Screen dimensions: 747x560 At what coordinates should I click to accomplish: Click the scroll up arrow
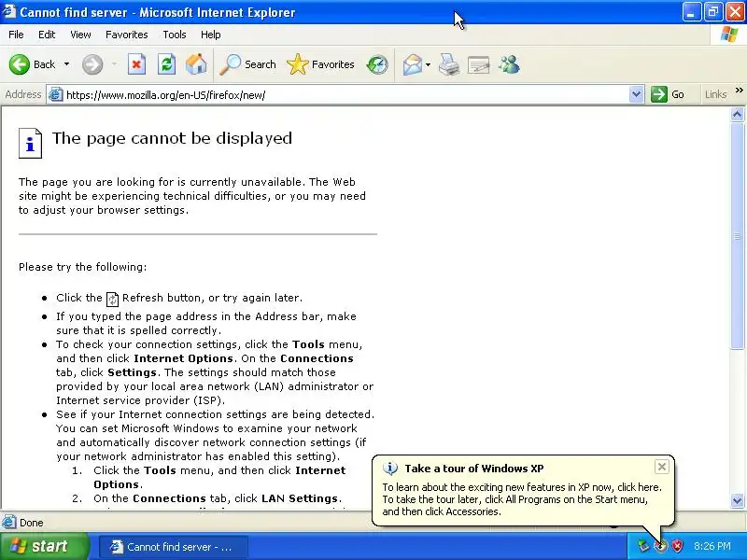pyautogui.click(x=737, y=114)
